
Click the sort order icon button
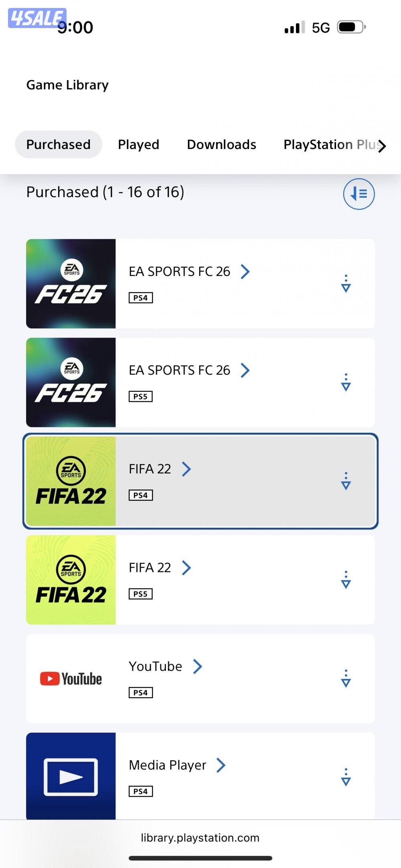pos(358,194)
